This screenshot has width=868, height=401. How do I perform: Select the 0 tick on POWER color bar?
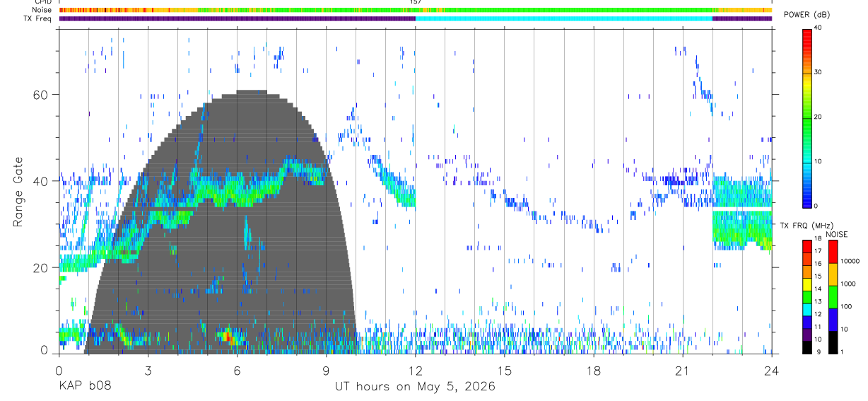point(815,206)
